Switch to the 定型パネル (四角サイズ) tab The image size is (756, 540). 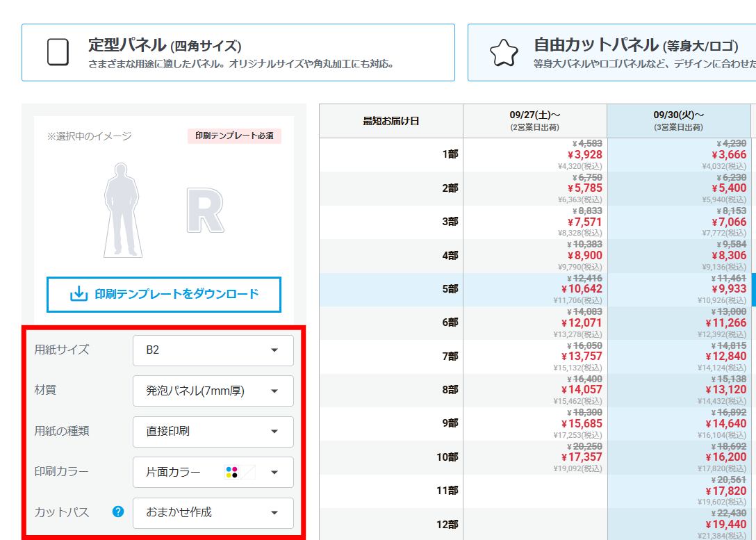238,53
